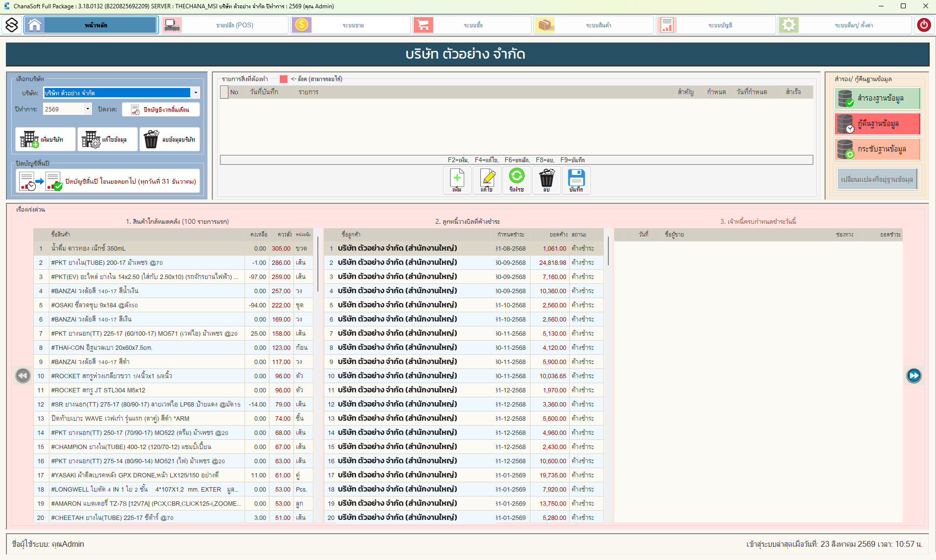Click the ChanaSoft logo icon
The image size is (936, 560).
coord(12,25)
